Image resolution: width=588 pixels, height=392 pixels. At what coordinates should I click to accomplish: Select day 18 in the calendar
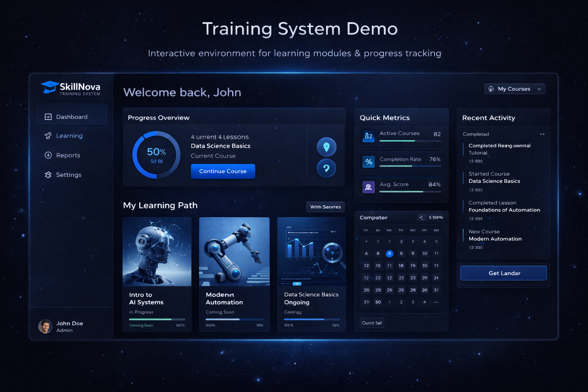click(x=401, y=266)
